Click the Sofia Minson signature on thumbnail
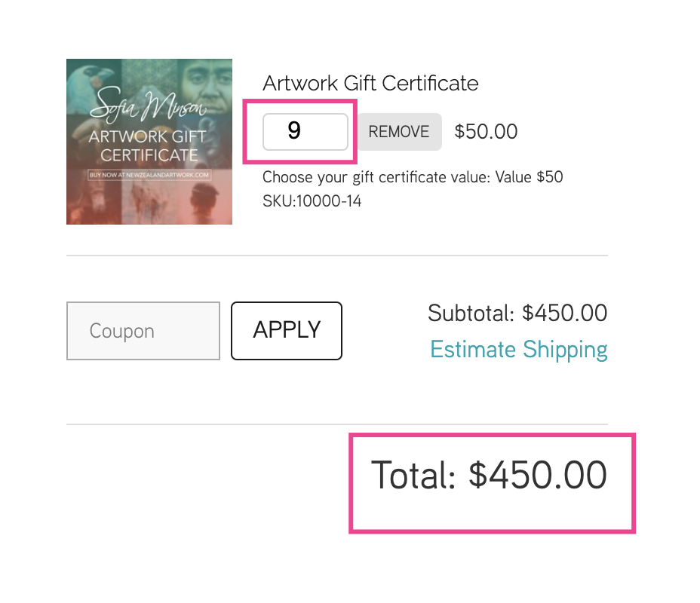 148,105
